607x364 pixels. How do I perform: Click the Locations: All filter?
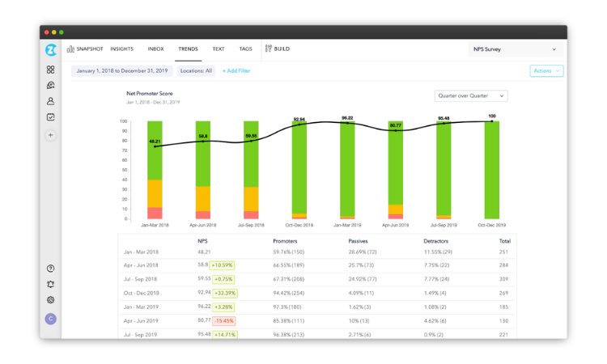point(196,71)
